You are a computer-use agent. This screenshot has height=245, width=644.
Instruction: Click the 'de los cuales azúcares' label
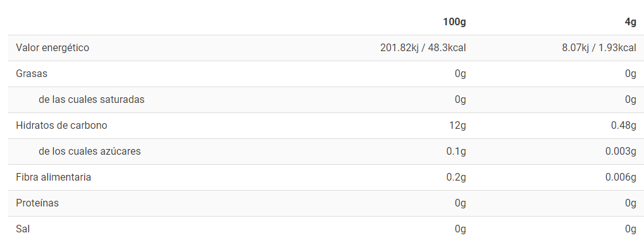click(90, 151)
